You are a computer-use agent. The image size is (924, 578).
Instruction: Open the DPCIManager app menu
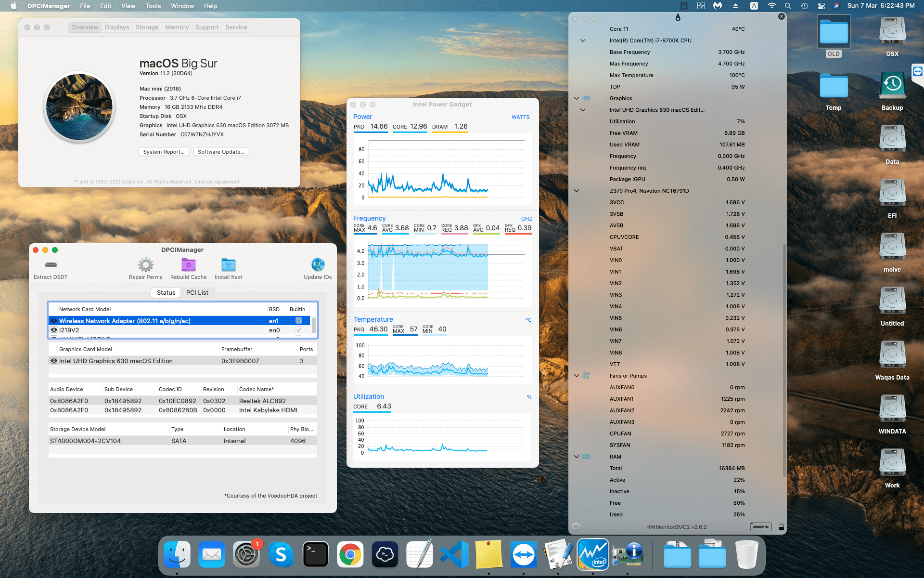49,6
